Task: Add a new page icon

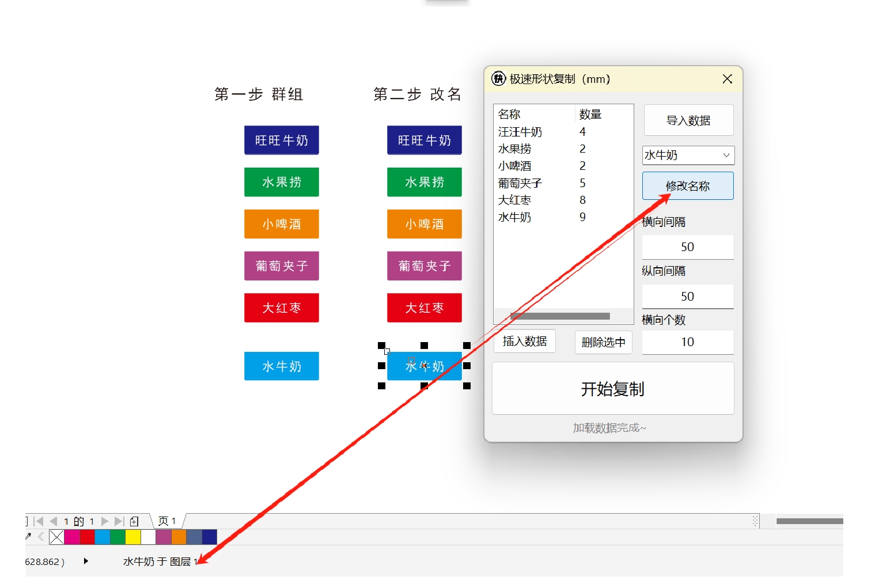Action: (x=134, y=521)
